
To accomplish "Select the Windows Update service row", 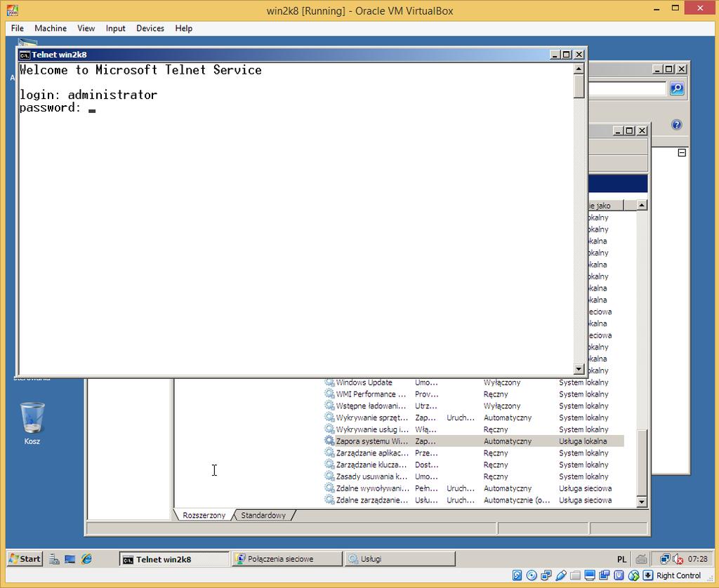I will coord(474,382).
